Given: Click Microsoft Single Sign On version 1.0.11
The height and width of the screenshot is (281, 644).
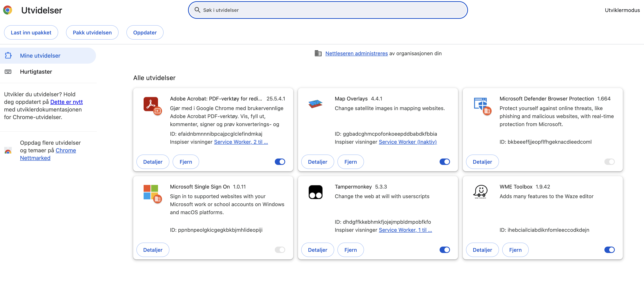Looking at the screenshot, I should click(x=239, y=187).
